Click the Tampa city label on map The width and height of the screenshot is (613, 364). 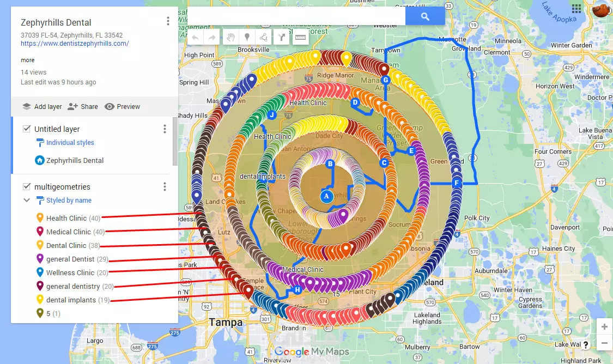click(226, 323)
